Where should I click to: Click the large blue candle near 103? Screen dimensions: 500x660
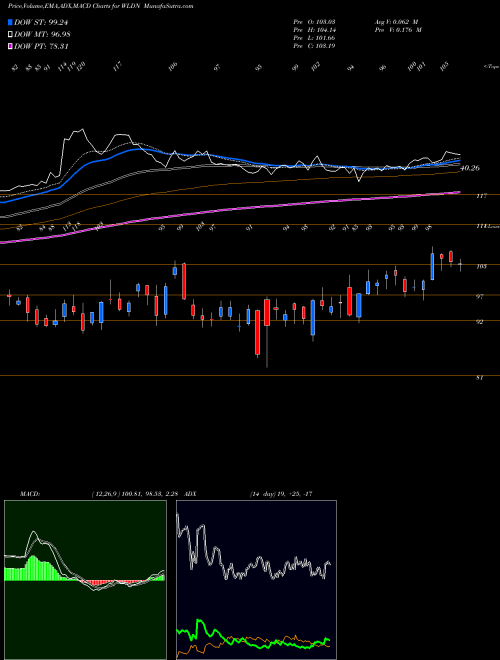432,266
